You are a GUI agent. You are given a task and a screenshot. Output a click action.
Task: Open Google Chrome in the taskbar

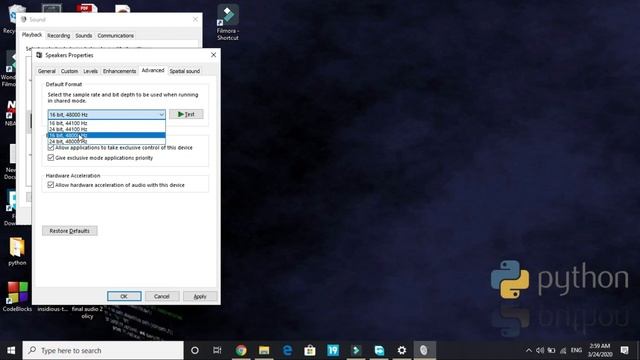point(241,350)
